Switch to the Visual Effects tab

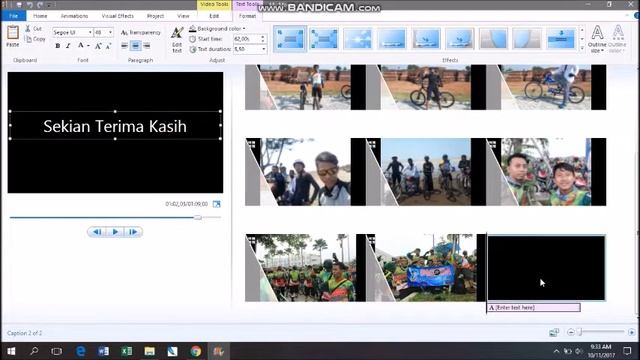coord(118,16)
